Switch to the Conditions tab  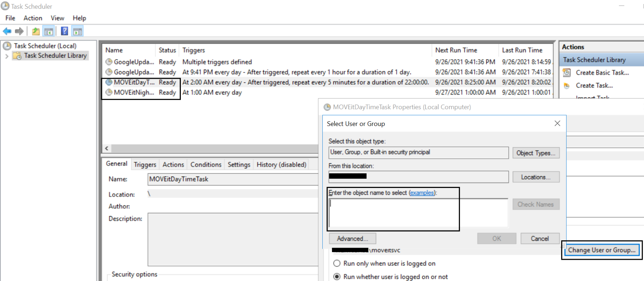coord(206,164)
